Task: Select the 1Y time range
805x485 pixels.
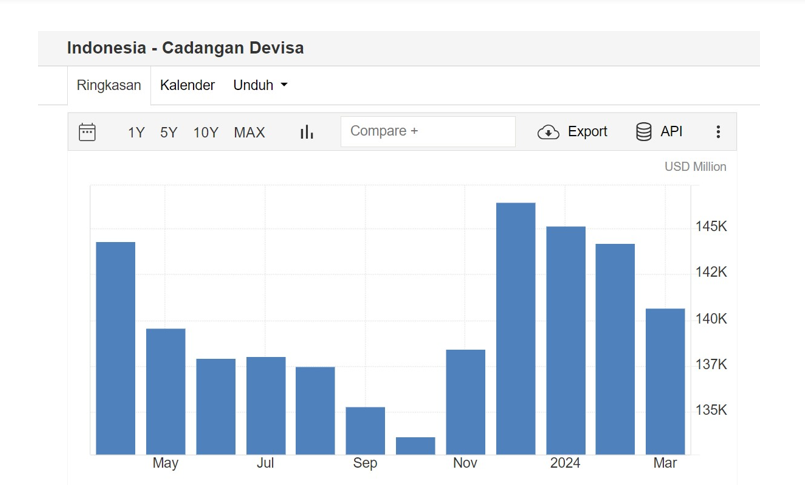Action: pyautogui.click(x=136, y=132)
